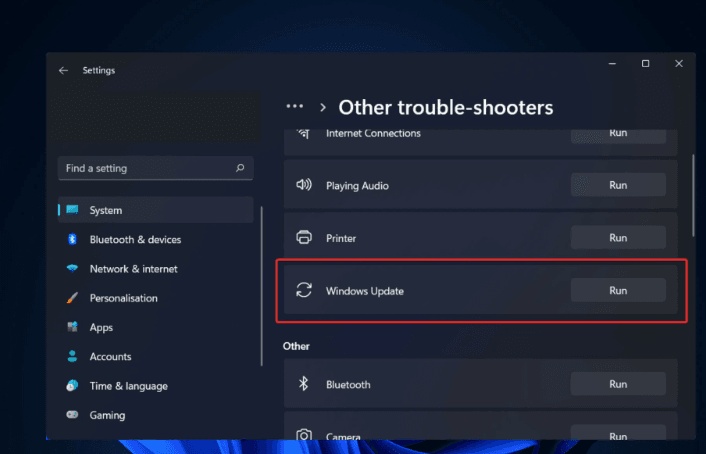
Task: Click the Camera troubleshooter icon
Action: [x=303, y=434]
